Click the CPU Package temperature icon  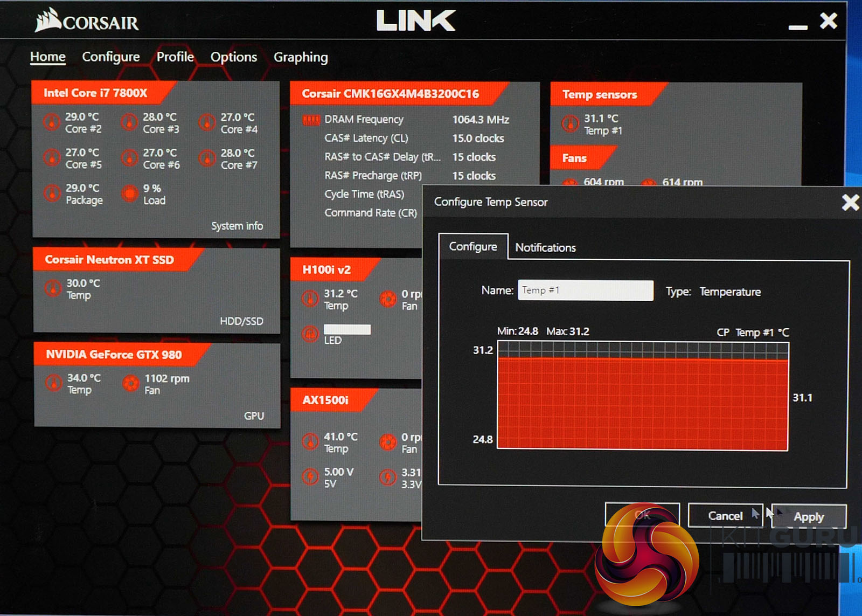point(52,193)
